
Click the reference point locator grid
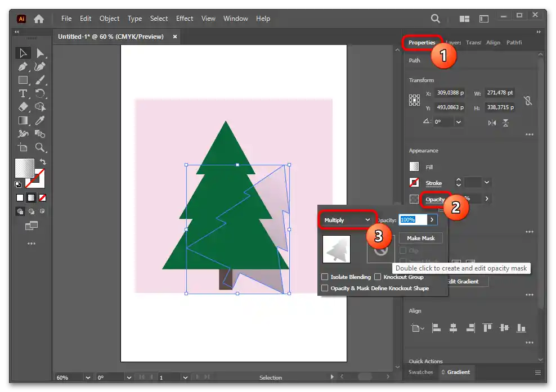pyautogui.click(x=414, y=100)
